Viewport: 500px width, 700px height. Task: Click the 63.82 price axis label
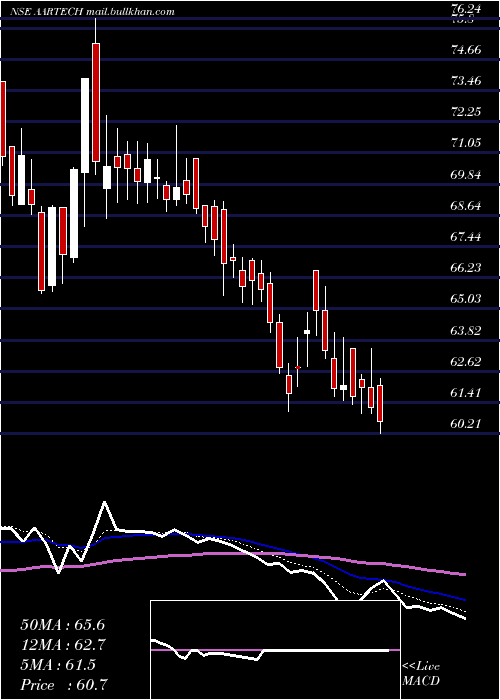coord(466,331)
